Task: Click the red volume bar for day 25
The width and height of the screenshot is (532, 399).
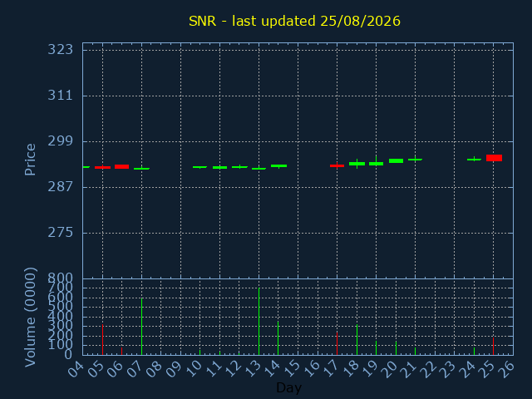Action: point(493,347)
